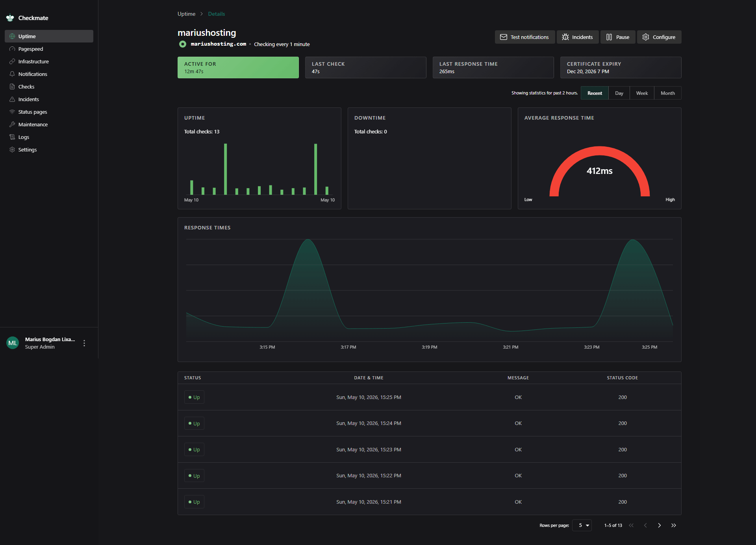Image resolution: width=756 pixels, height=545 pixels.
Task: Select the Day time range tab
Action: [x=619, y=93]
